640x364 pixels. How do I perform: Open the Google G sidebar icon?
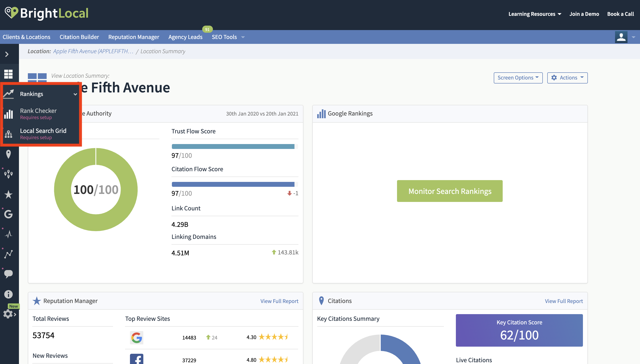pos(8,214)
